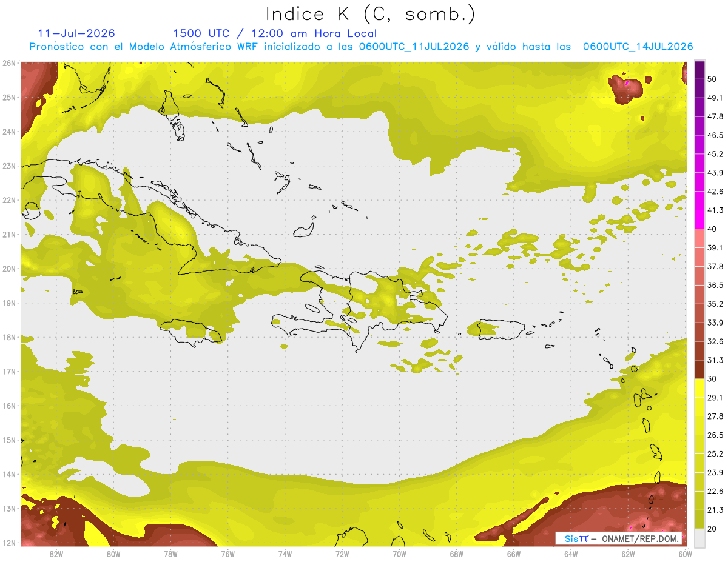Click the "35.2" color scale label
The image size is (728, 562).
[x=715, y=304]
